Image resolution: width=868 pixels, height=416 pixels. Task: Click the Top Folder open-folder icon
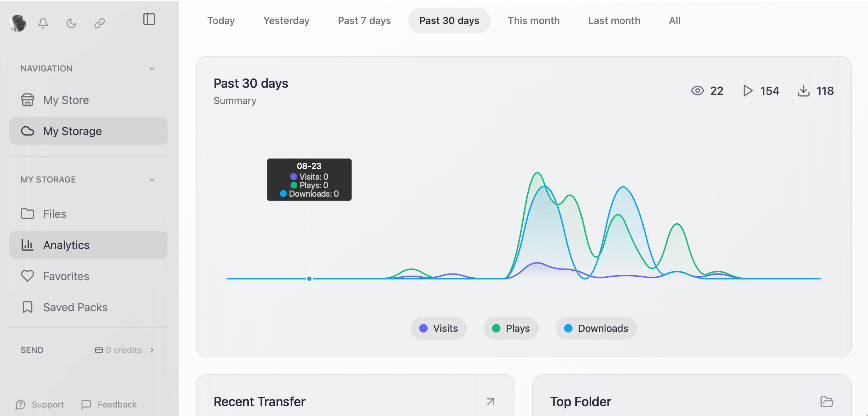[826, 402]
